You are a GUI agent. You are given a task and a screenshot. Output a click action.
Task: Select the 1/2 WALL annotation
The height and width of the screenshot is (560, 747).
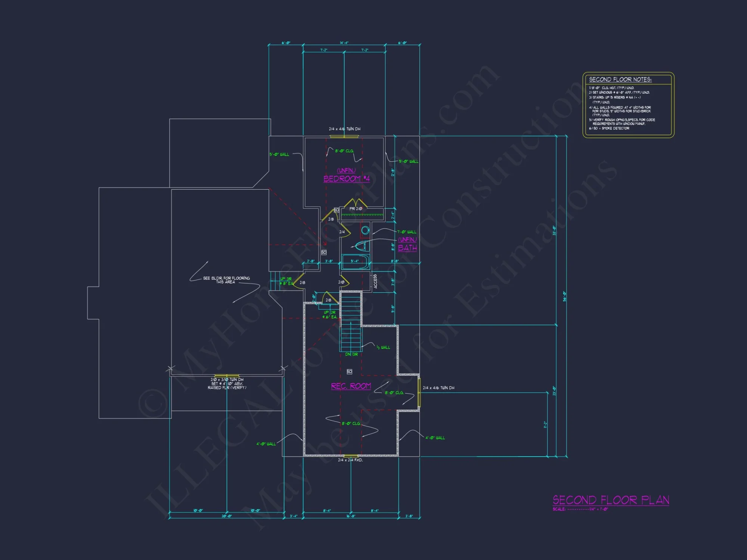pyautogui.click(x=383, y=347)
